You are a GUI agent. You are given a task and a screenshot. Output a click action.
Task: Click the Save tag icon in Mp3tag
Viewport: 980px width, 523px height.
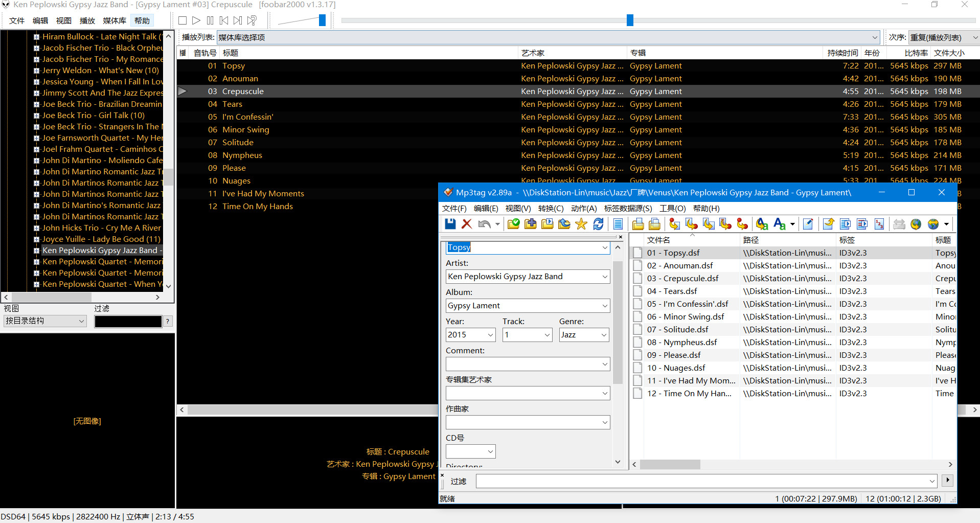tap(450, 224)
